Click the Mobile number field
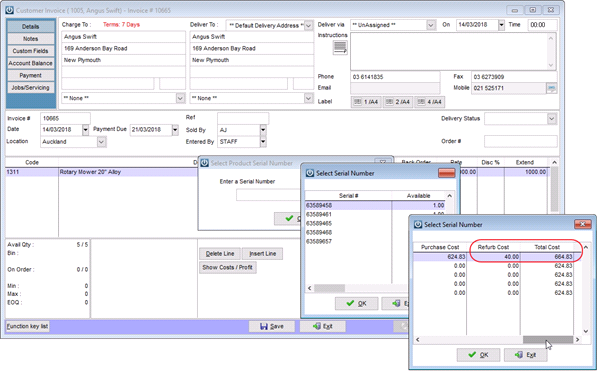 point(509,88)
